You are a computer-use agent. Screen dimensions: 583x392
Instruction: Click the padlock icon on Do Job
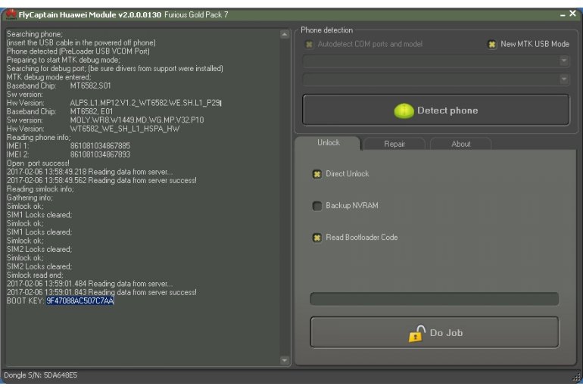coord(416,333)
